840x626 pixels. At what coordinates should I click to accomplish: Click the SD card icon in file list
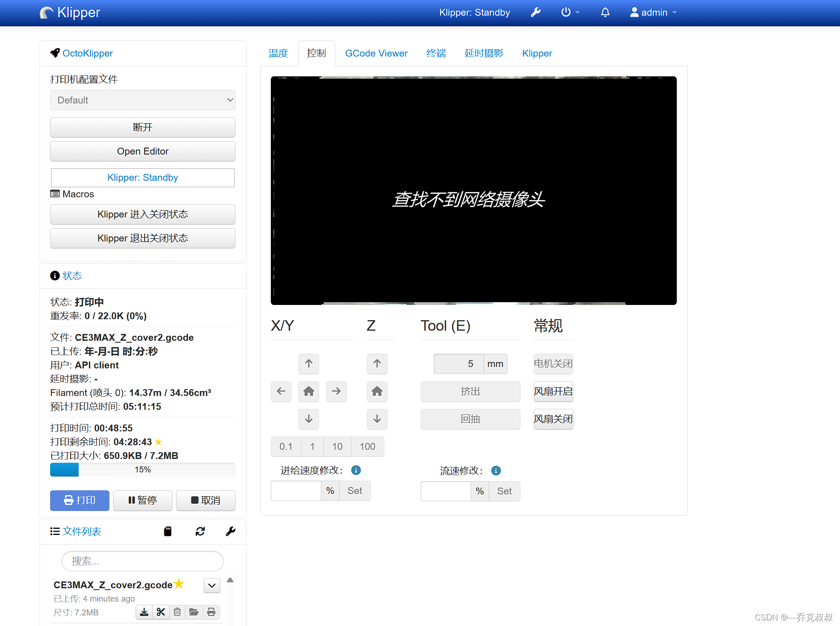167,531
